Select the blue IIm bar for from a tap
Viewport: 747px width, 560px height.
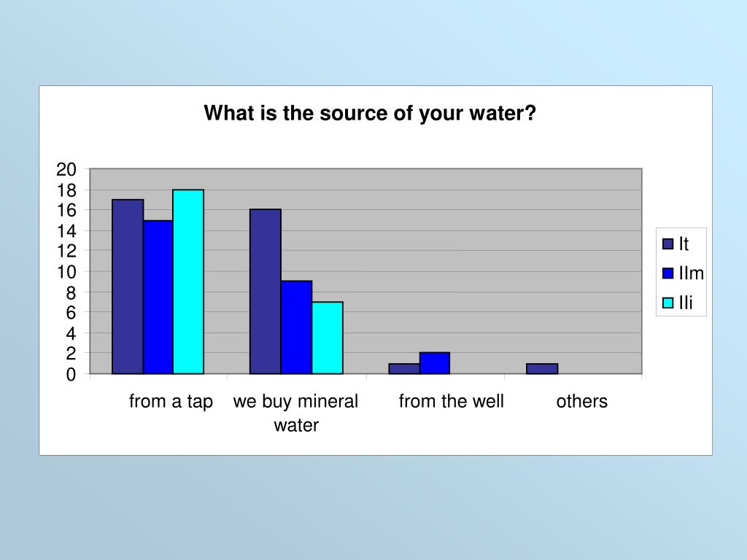pos(158,297)
